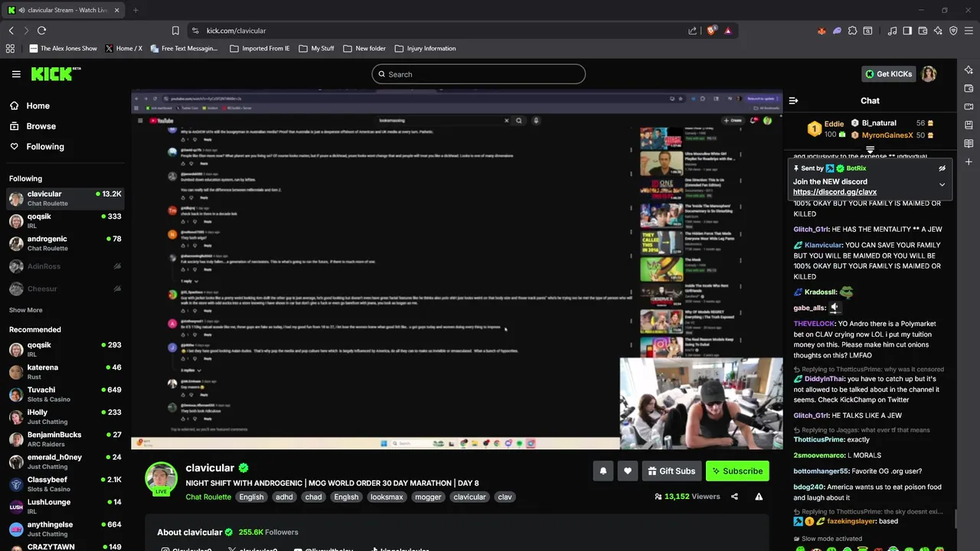This screenshot has height=551, width=980.
Task: Bookmark this page
Action: click(175, 31)
